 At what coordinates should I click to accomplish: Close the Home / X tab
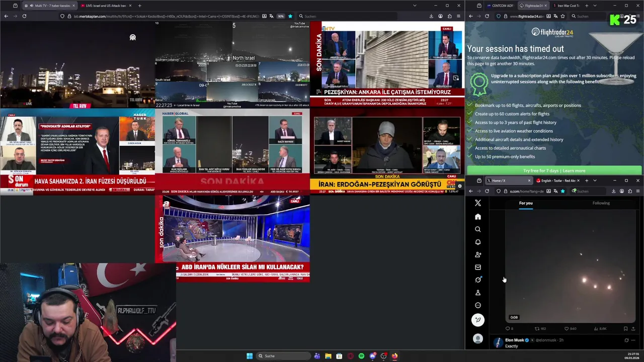pyautogui.click(x=529, y=180)
